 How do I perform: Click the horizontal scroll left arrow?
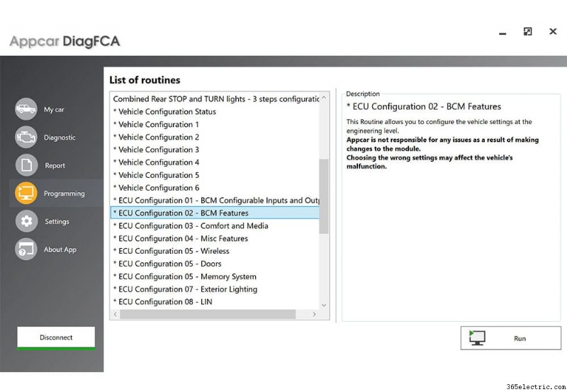[x=116, y=314]
